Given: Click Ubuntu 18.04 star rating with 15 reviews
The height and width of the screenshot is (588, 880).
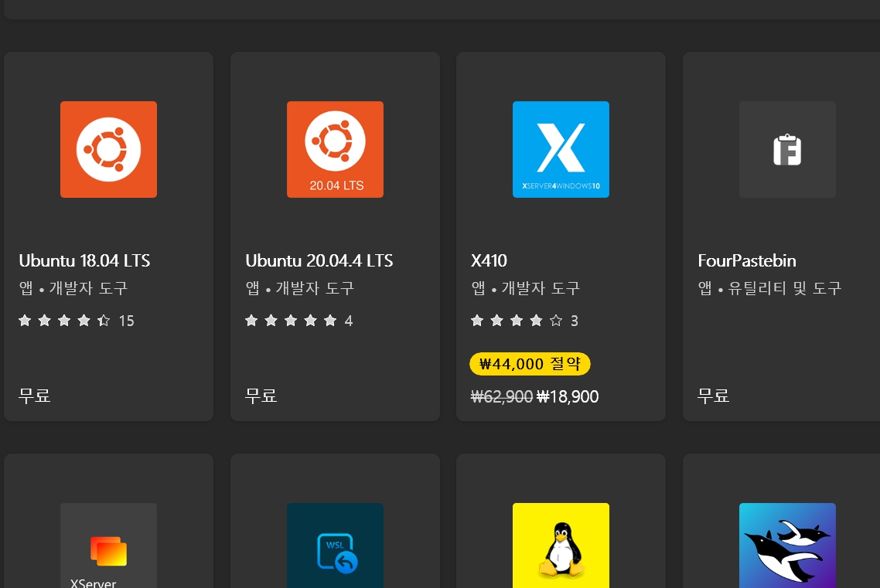Looking at the screenshot, I should coord(77,321).
